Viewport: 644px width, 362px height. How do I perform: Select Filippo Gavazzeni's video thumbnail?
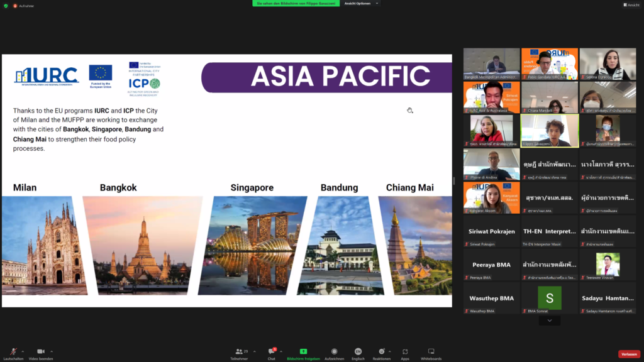click(550, 131)
